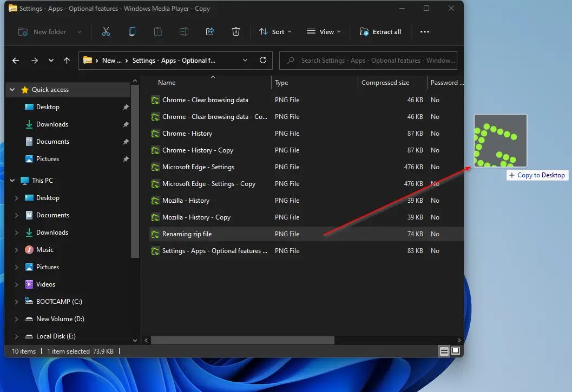Collapse the This PC tree node
The width and height of the screenshot is (572, 392).
tap(12, 181)
